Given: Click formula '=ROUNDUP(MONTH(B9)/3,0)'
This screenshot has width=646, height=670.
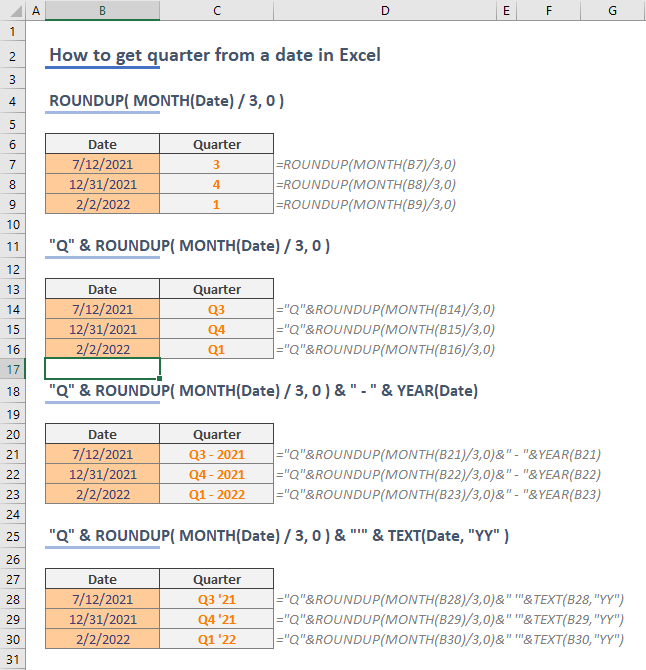Looking at the screenshot, I should pos(366,205).
